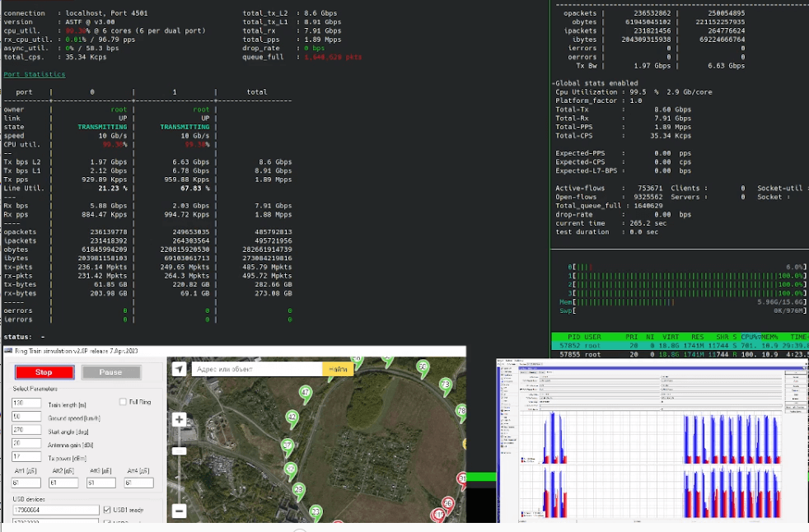The height and width of the screenshot is (532, 809).
Task: Click the Line Util. value '21.23 %'
Action: click(x=113, y=189)
